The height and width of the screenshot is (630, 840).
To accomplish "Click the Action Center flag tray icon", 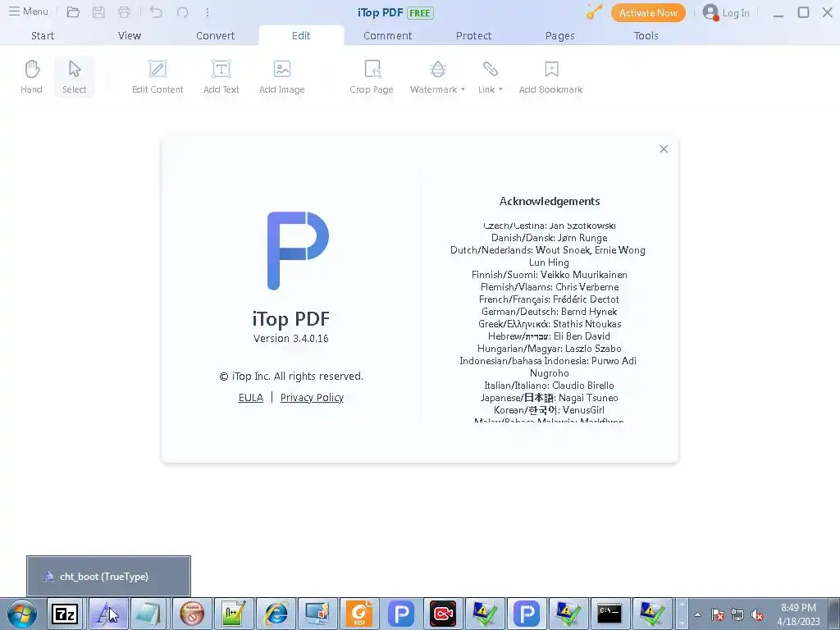I will 718,615.
